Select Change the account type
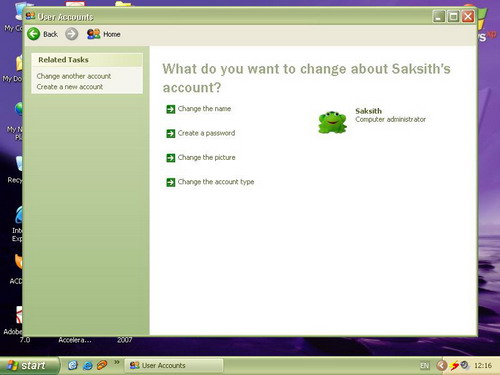This screenshot has width=500, height=375. click(x=216, y=182)
